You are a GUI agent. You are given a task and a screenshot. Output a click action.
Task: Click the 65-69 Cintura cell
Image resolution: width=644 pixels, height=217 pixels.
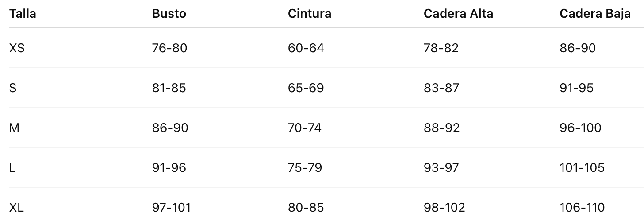(x=306, y=88)
